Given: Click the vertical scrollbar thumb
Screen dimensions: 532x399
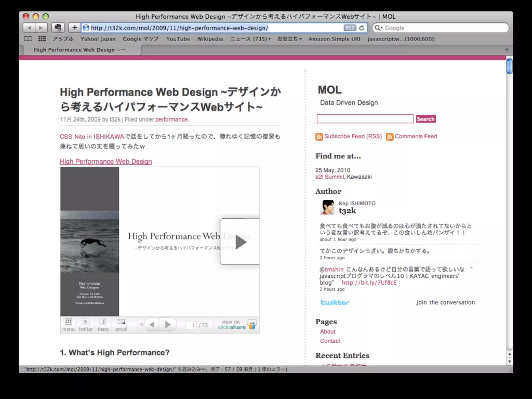Looking at the screenshot, I should 509,66.
